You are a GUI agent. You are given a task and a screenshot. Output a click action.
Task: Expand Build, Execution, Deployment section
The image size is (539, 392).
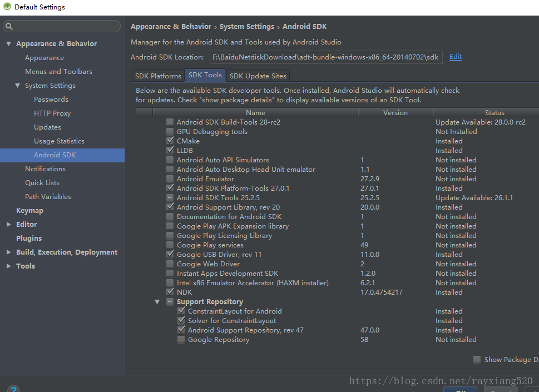pos(9,252)
